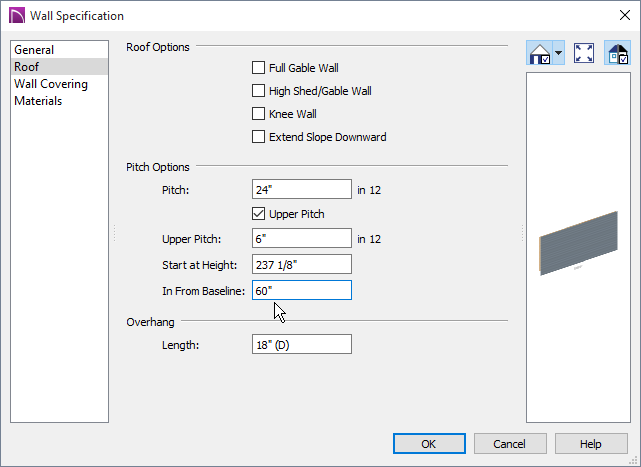
Task: Click the OK button
Action: [x=429, y=444]
